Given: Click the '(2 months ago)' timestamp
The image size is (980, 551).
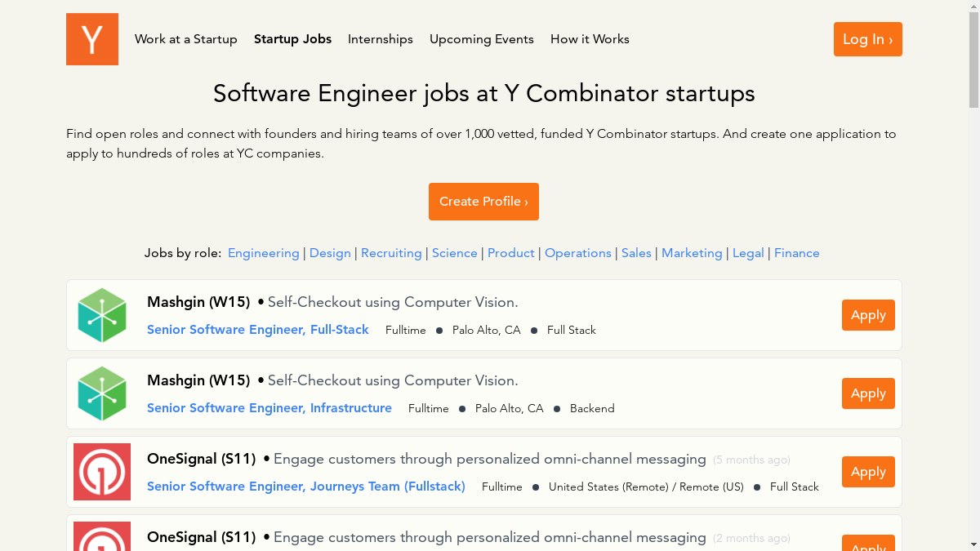Looking at the screenshot, I should tap(751, 538).
